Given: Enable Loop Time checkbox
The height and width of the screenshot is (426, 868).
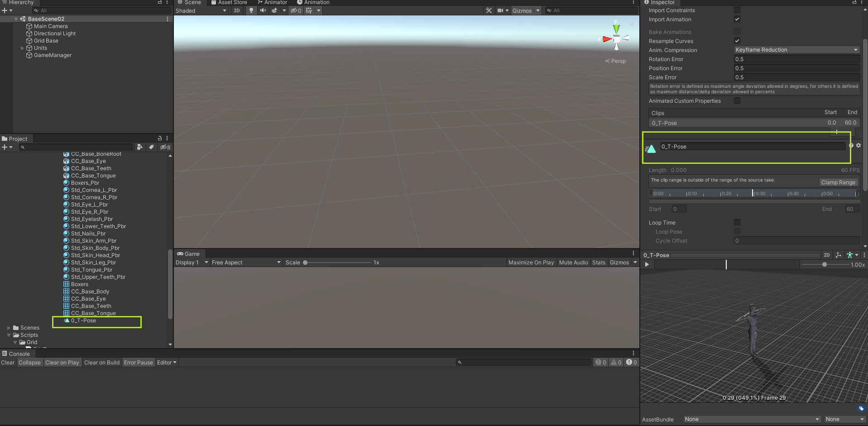Looking at the screenshot, I should click(737, 222).
